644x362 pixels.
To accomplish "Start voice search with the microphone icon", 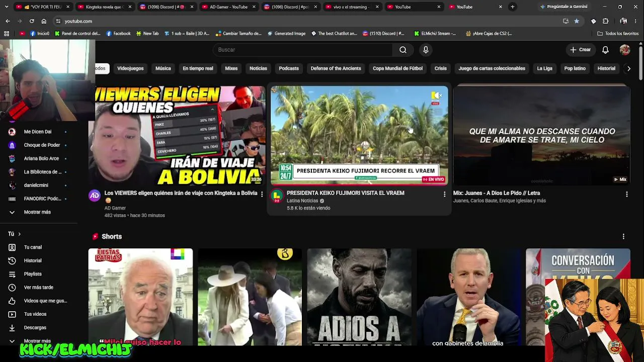I will [426, 50].
